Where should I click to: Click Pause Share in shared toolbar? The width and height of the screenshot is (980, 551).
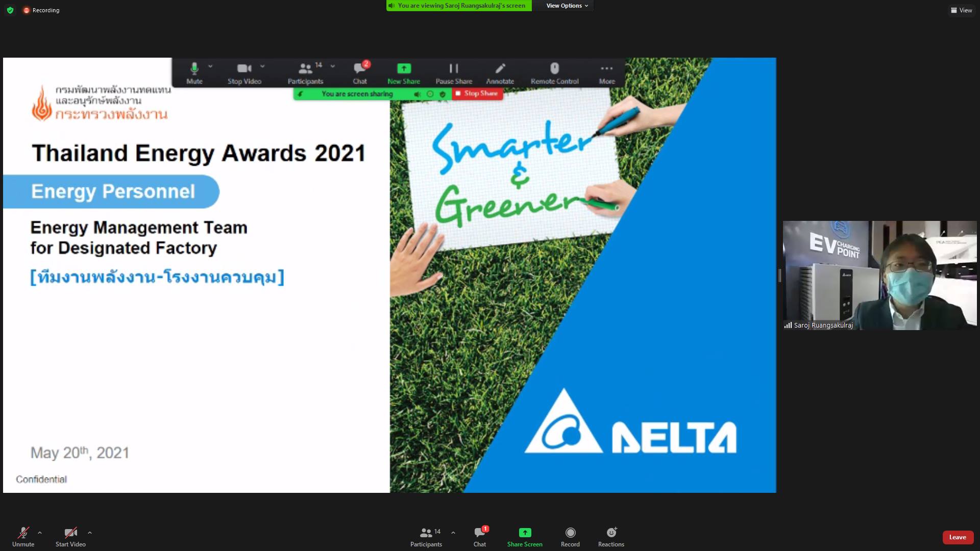pos(454,73)
